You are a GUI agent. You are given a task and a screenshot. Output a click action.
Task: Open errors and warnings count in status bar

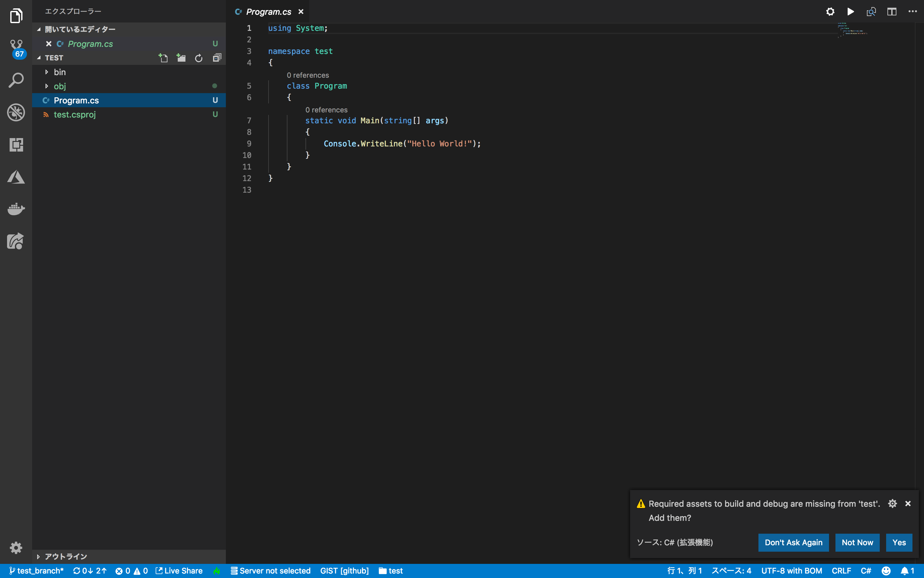tap(131, 571)
